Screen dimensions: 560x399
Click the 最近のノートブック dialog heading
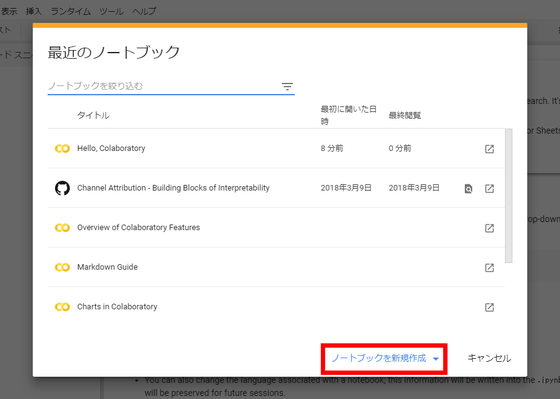114,53
